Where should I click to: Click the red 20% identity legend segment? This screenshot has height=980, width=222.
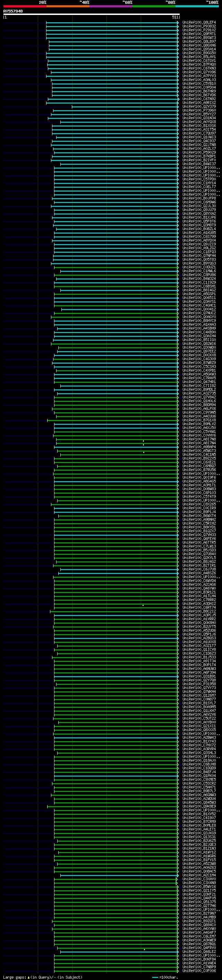25,6
